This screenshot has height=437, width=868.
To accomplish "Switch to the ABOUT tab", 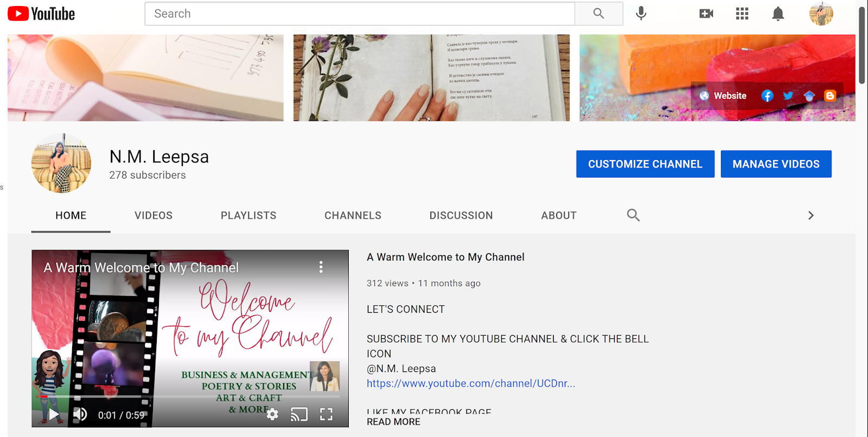I will (x=559, y=216).
